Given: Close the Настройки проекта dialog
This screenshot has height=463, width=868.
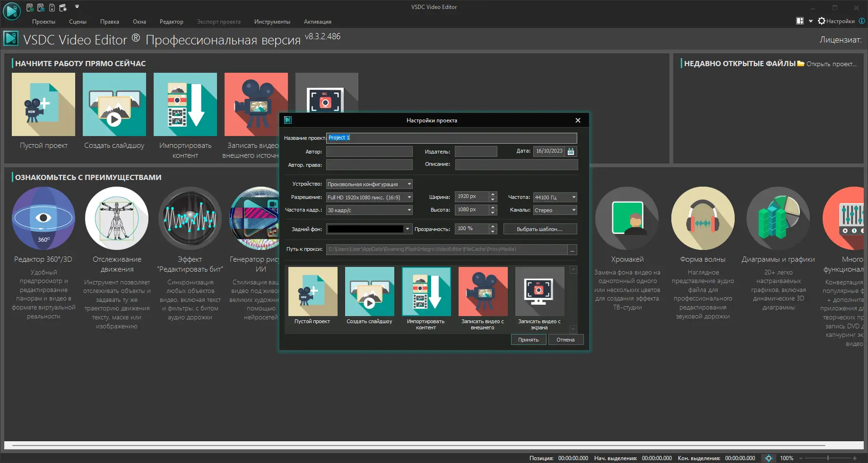Looking at the screenshot, I should (x=578, y=120).
